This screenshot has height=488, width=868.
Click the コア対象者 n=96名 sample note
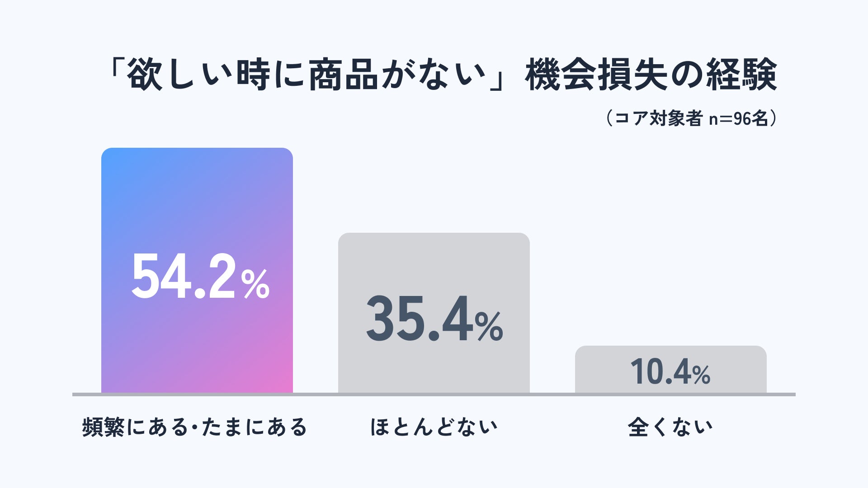coord(691,118)
